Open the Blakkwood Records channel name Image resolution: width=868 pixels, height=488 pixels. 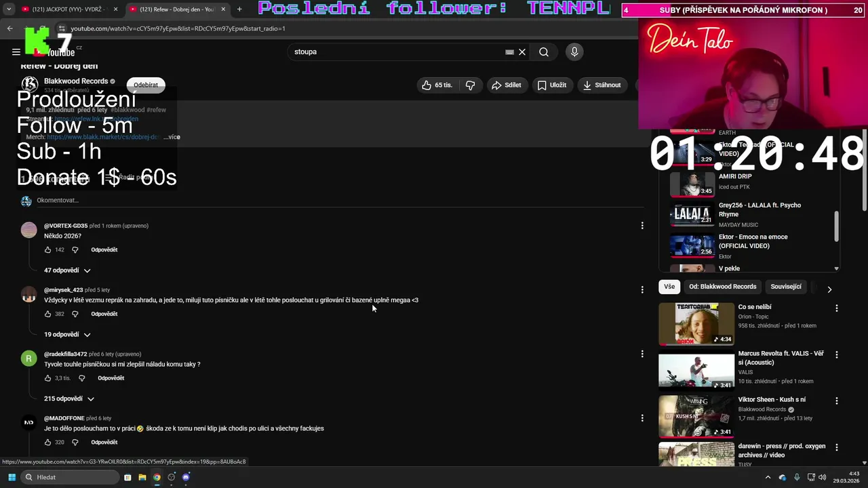point(76,81)
